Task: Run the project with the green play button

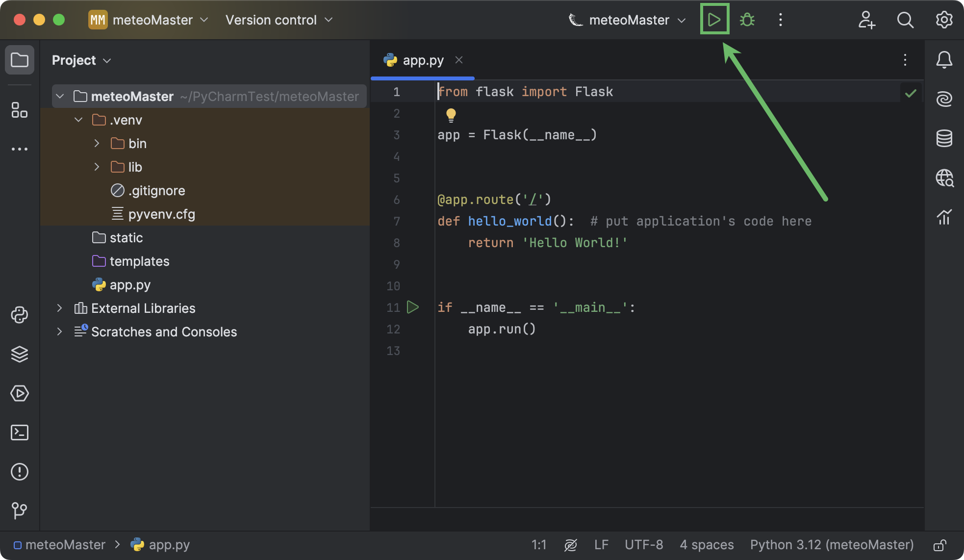Action: click(714, 20)
